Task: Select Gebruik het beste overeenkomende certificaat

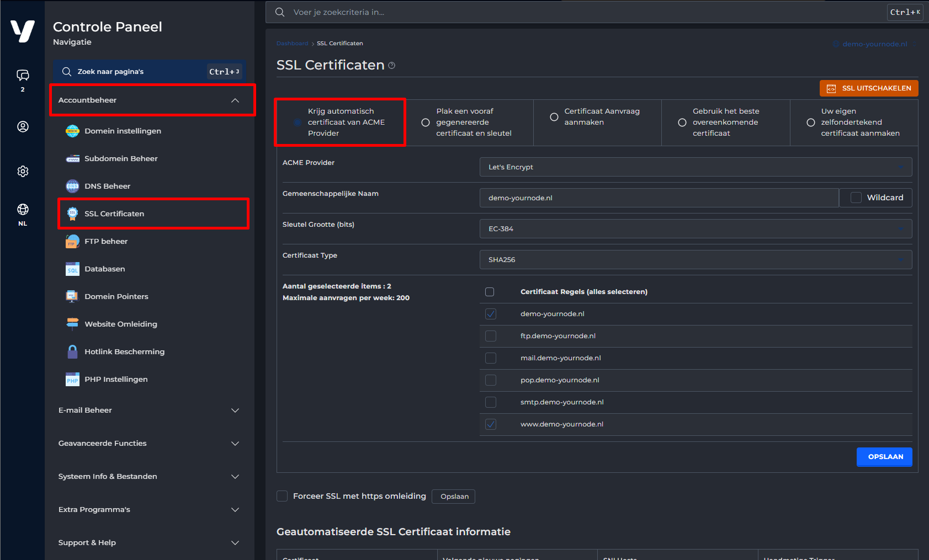Action: tap(682, 122)
